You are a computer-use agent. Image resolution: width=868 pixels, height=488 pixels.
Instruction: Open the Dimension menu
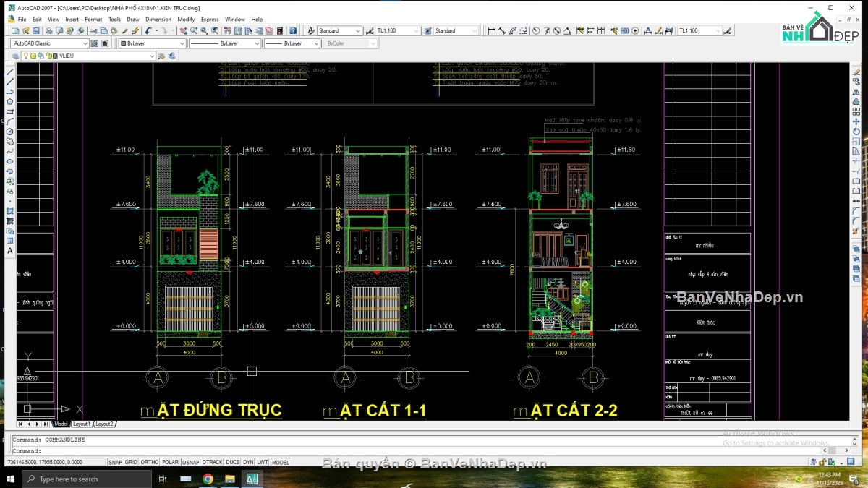tap(158, 20)
